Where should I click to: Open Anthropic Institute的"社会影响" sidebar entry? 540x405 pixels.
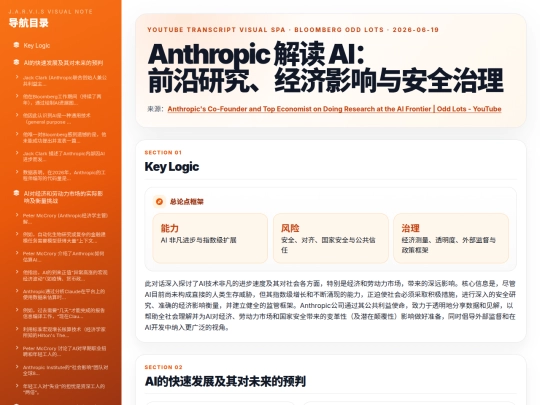click(65, 370)
